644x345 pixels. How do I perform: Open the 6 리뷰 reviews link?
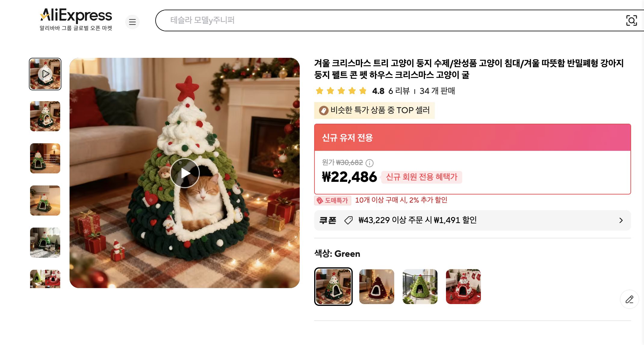coord(399,91)
